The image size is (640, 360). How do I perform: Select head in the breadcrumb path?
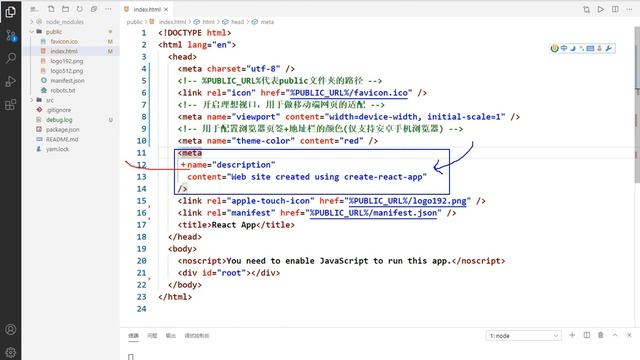(x=237, y=22)
